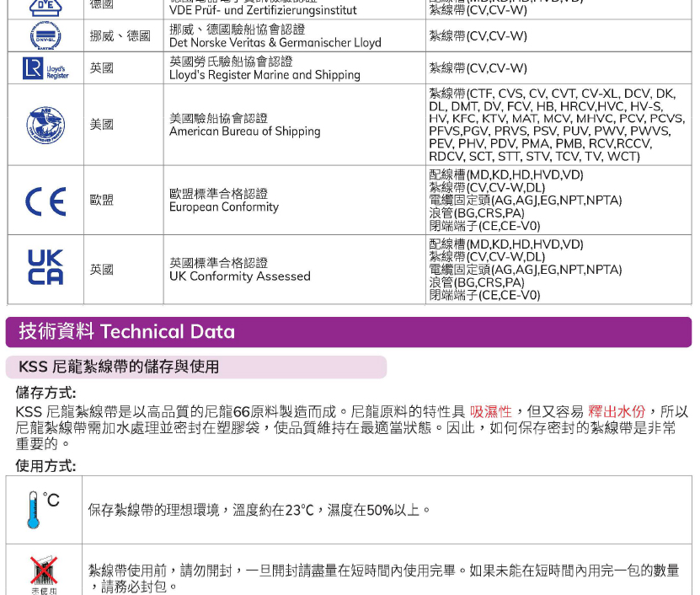Click the red text "吸濕性"
This screenshot has height=595, width=700.
coord(490,411)
